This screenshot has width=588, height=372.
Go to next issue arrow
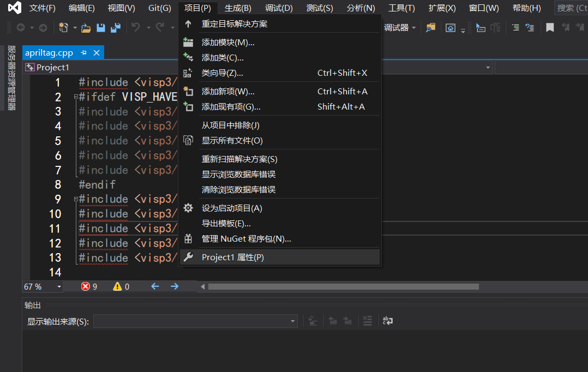pos(175,286)
